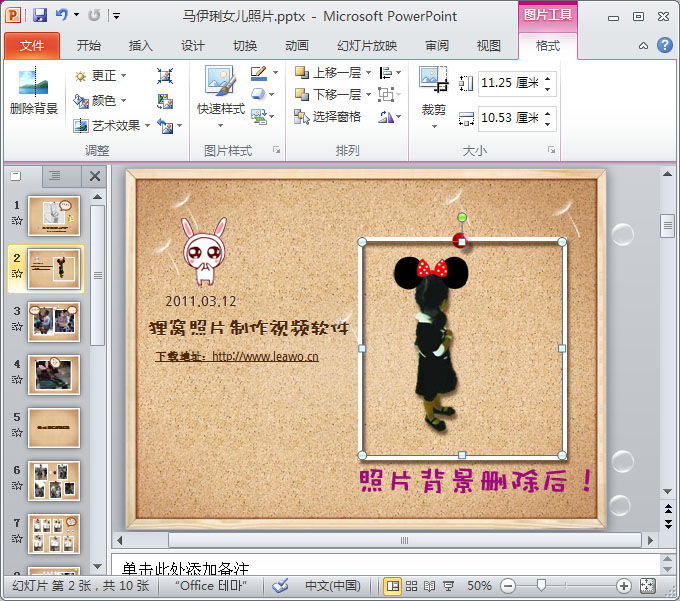Viewport: 680px width, 601px height.
Task: Switch to the Outline pane tab
Action: click(55, 176)
